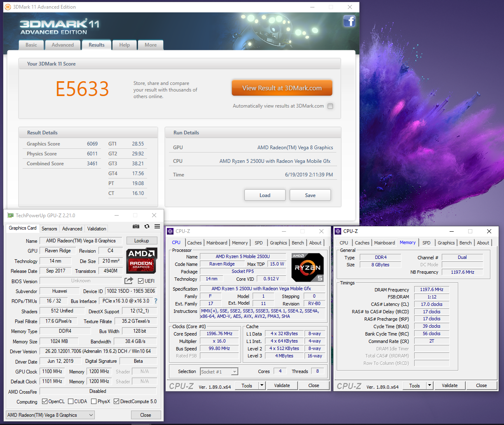Switch to the Advanced tab in 3DMark
Screen dimensions: 504x425
pos(63,45)
